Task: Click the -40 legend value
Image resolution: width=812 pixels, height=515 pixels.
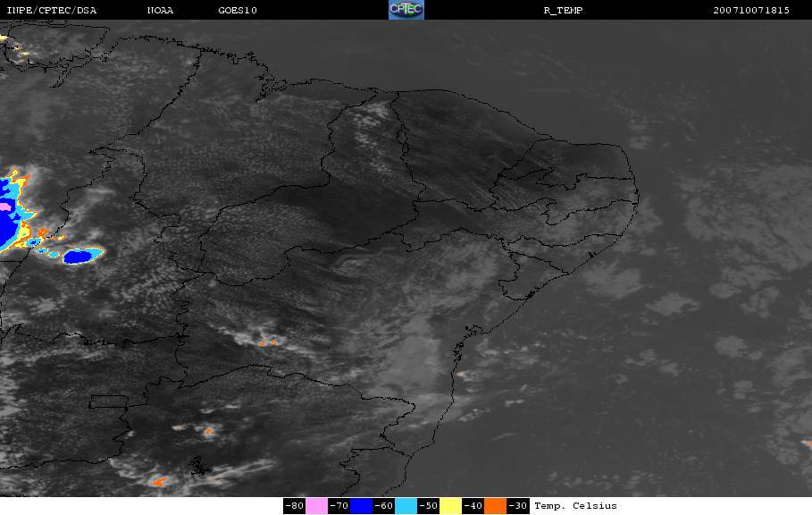Action: [473, 506]
